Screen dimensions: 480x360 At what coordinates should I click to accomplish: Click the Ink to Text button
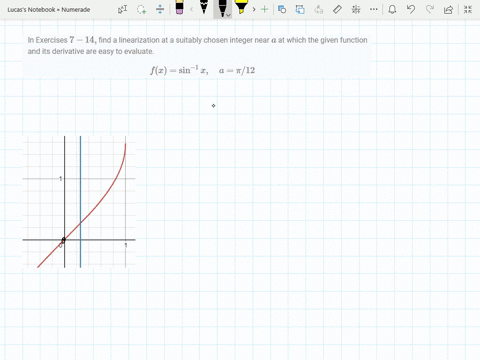pyautogui.click(x=319, y=9)
